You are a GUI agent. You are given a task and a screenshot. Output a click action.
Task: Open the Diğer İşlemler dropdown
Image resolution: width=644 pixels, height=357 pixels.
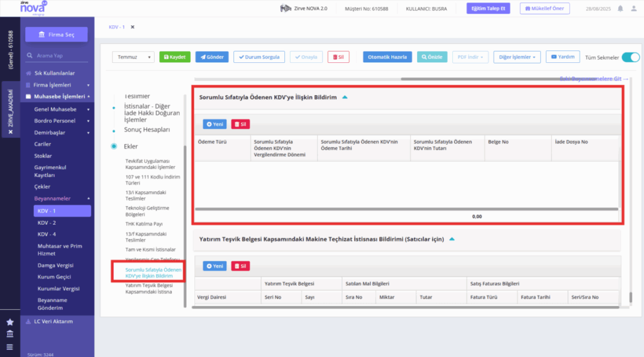tap(517, 57)
